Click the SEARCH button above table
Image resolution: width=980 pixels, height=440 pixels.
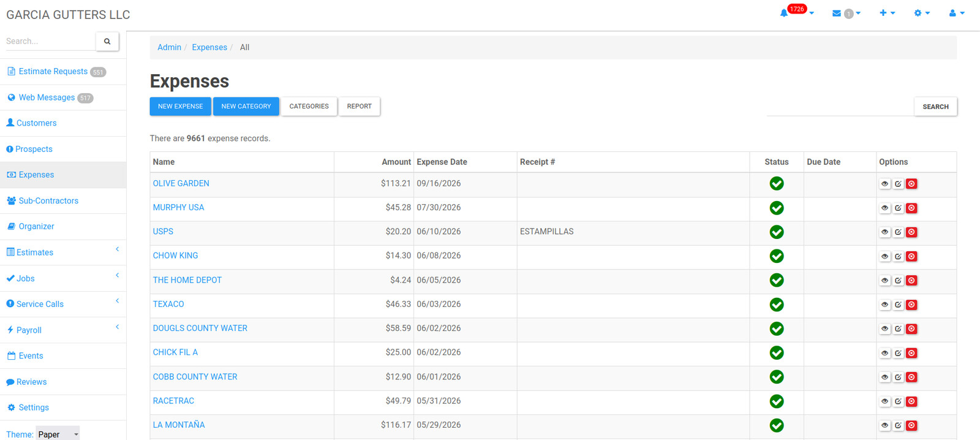click(x=935, y=107)
